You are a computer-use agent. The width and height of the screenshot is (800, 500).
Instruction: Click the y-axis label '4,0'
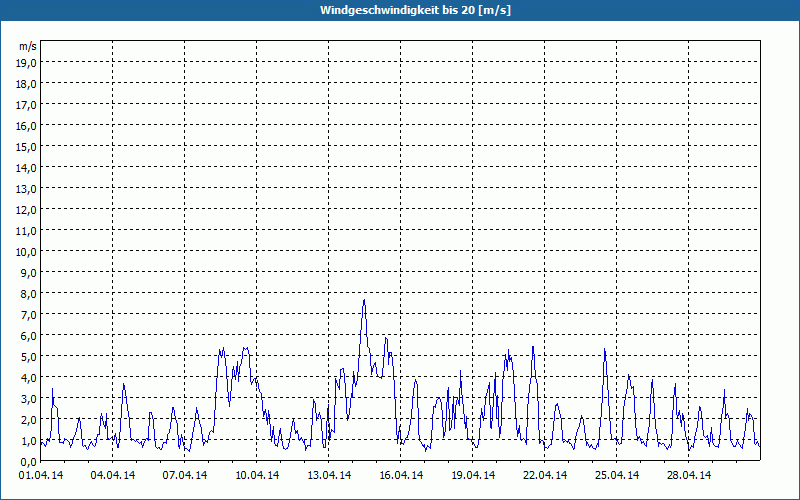pyautogui.click(x=29, y=378)
